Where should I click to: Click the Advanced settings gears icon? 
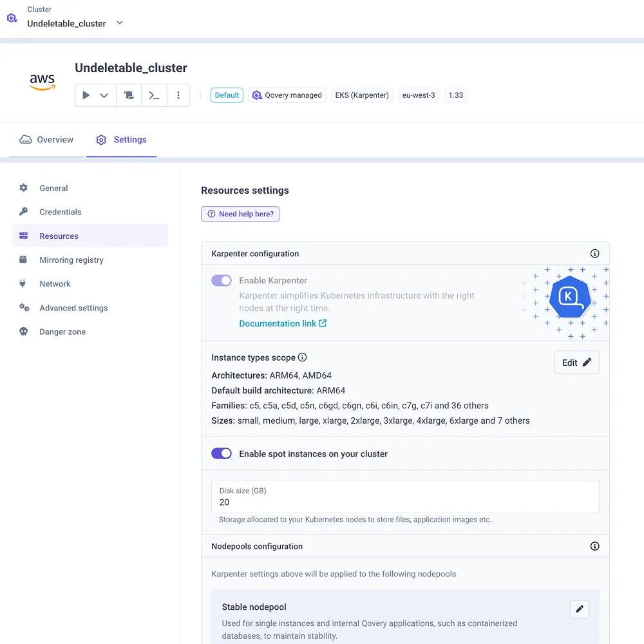24,308
